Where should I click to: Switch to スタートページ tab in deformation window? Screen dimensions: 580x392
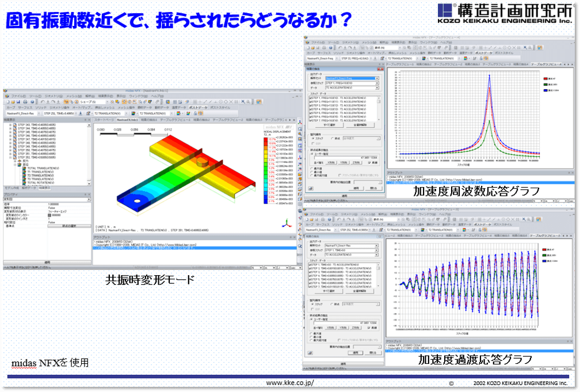coord(104,120)
